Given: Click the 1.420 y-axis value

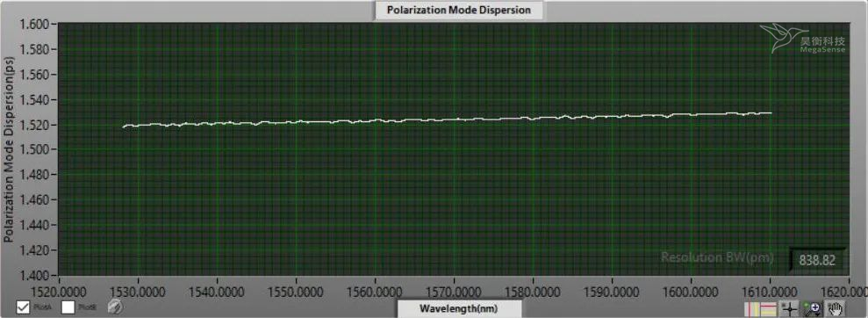Looking at the screenshot, I should coord(34,250).
